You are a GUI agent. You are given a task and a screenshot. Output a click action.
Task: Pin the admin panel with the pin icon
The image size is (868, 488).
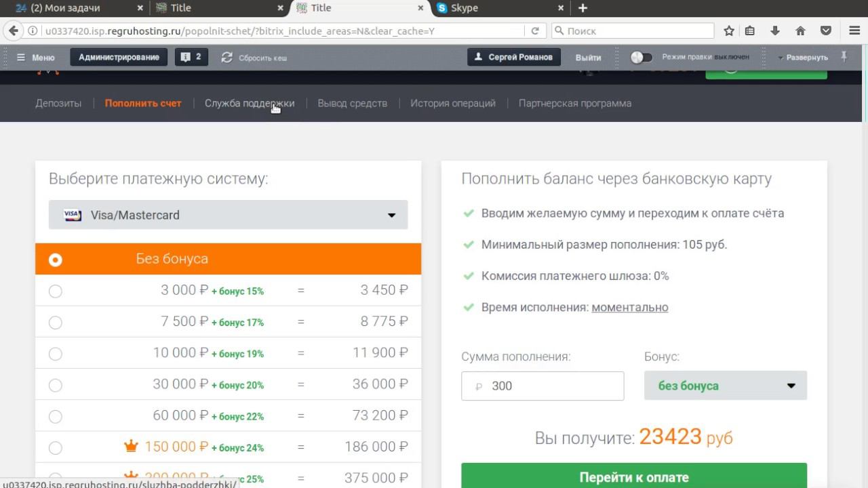point(844,56)
